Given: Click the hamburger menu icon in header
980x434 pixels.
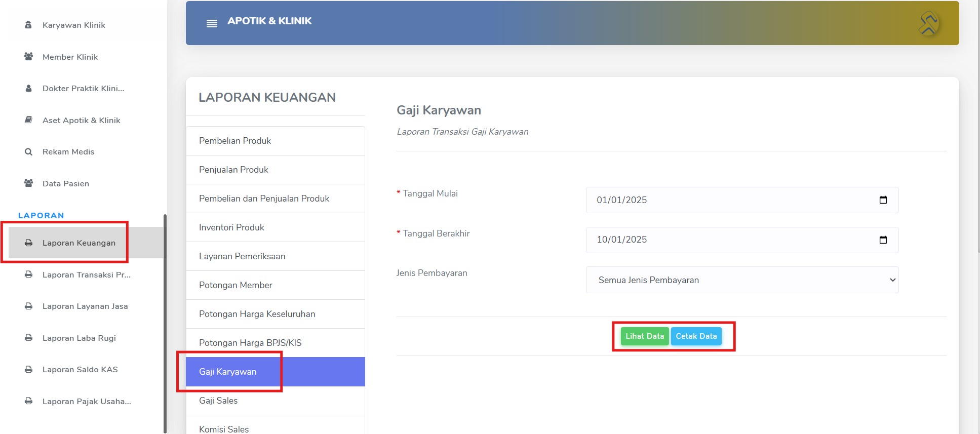Looking at the screenshot, I should click(212, 23).
